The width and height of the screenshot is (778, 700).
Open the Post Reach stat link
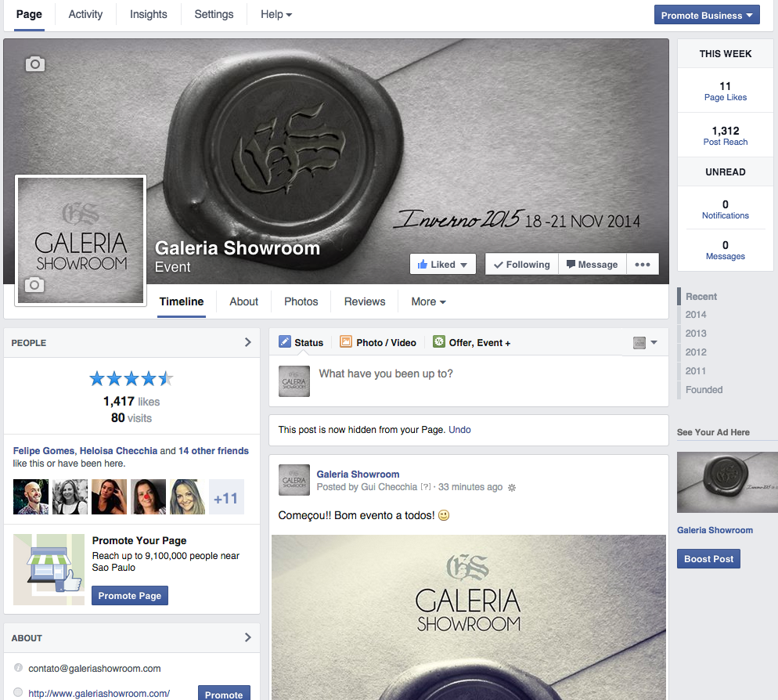coord(726,142)
